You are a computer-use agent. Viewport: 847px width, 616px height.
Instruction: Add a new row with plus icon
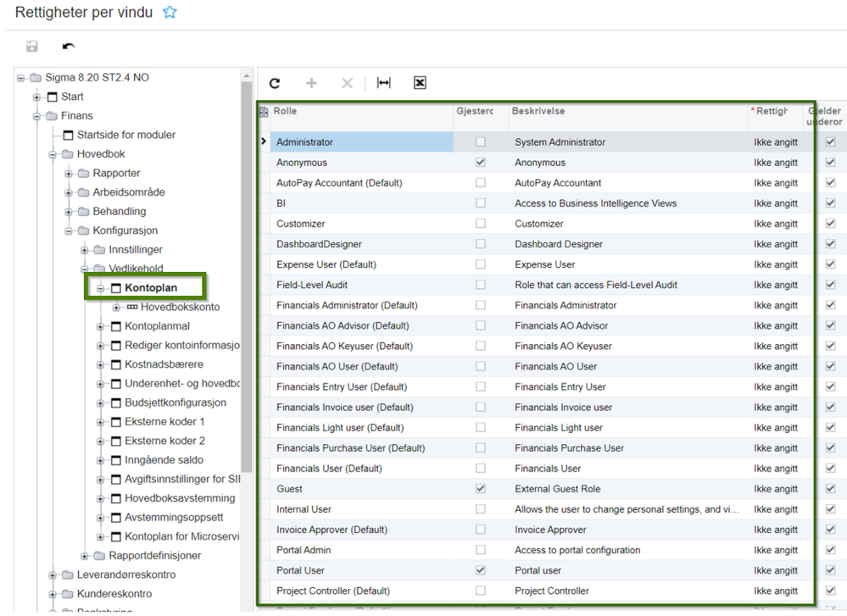311,83
